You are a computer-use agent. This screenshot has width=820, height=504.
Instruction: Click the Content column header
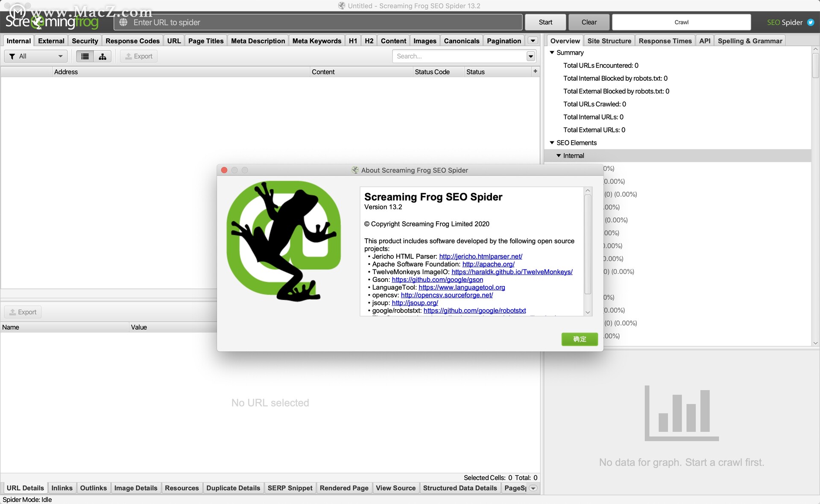pos(361,72)
